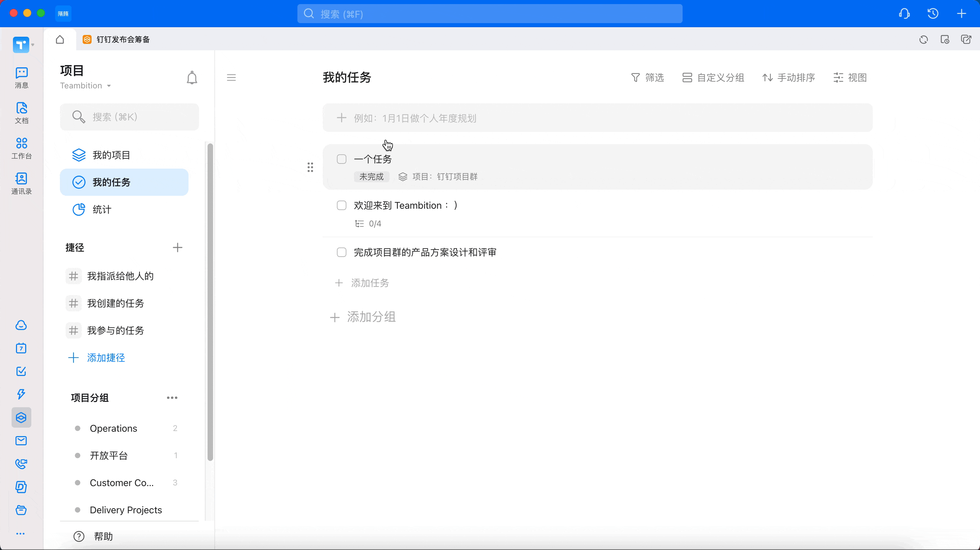
Task: Collapse sidebar with the hamburger icon
Action: coord(231,78)
